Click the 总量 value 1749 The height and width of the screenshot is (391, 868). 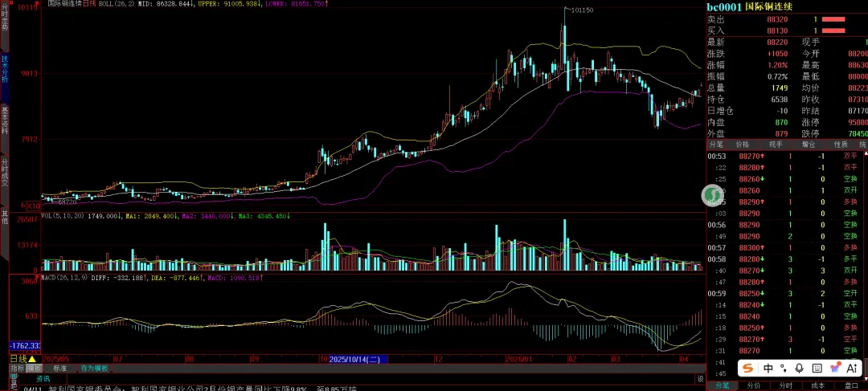click(780, 88)
